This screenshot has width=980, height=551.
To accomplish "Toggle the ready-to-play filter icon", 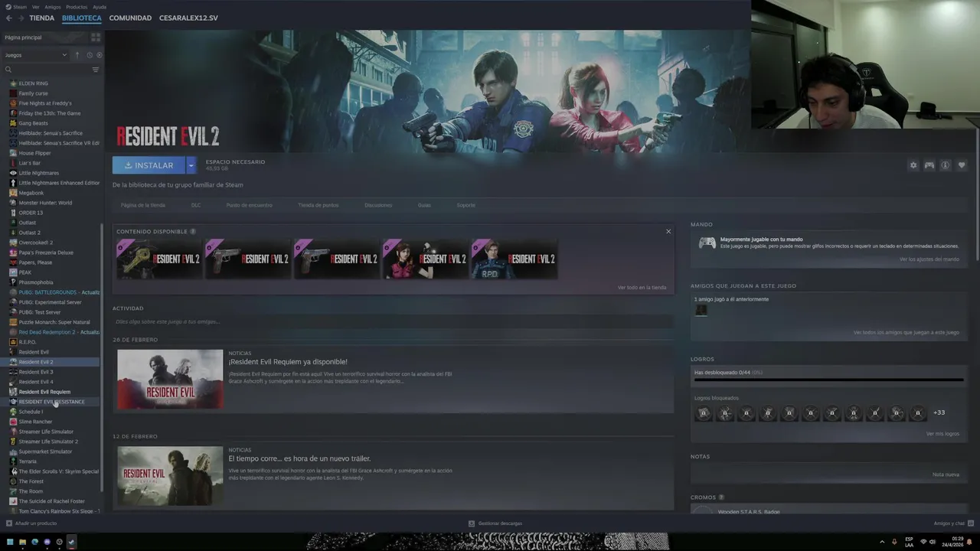I will click(x=100, y=55).
